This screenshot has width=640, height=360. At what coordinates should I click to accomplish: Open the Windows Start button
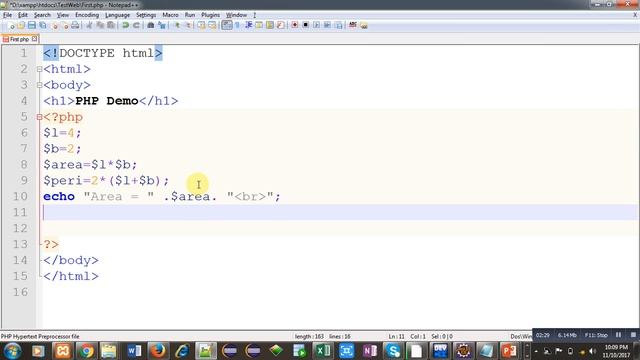[12, 351]
